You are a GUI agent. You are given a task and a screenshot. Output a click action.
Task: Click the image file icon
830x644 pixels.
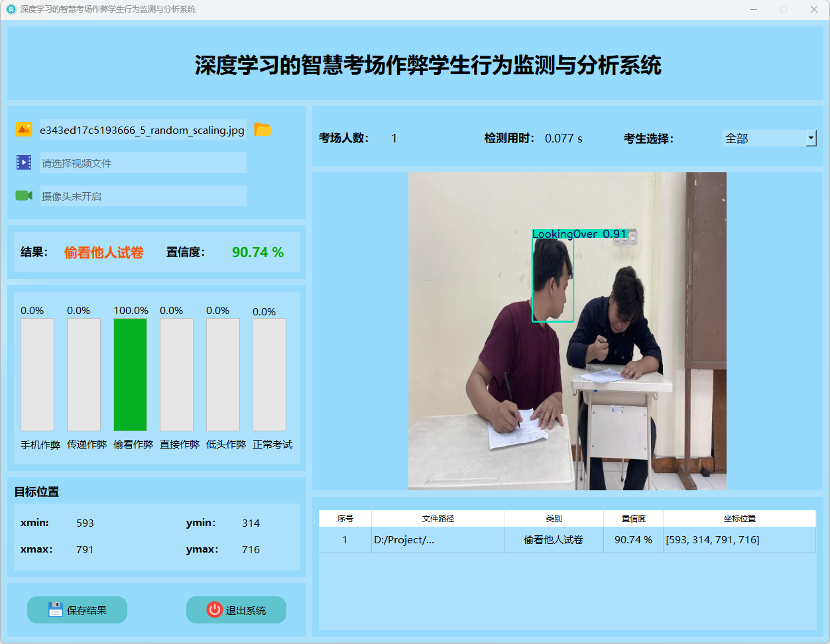[x=24, y=129]
